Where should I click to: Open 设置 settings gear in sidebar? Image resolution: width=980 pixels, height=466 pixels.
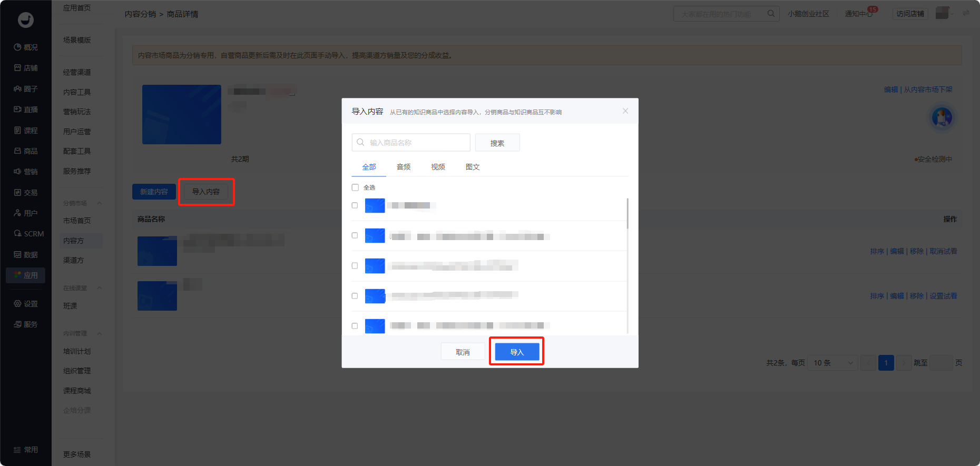17,304
